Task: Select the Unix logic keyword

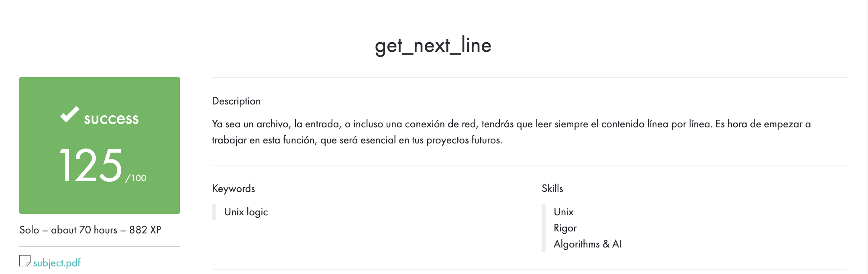Action: click(x=245, y=212)
